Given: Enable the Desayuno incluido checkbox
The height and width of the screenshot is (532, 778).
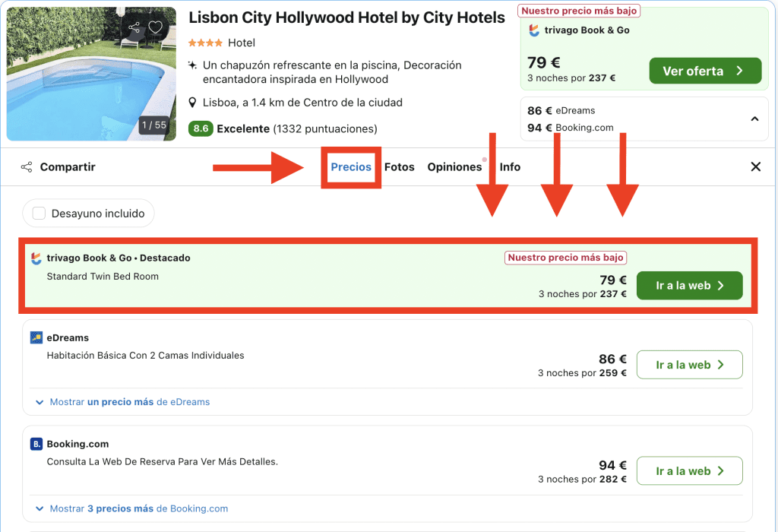Looking at the screenshot, I should pyautogui.click(x=40, y=214).
